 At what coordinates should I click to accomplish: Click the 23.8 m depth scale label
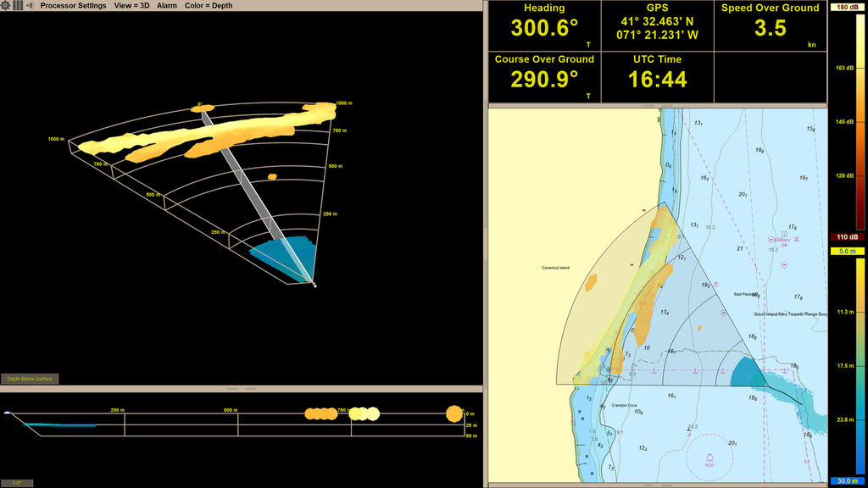point(845,420)
